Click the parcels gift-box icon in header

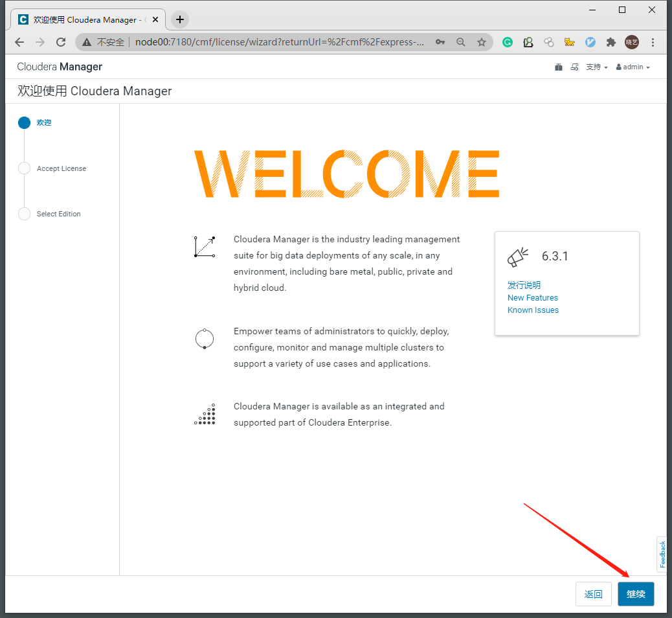(559, 67)
